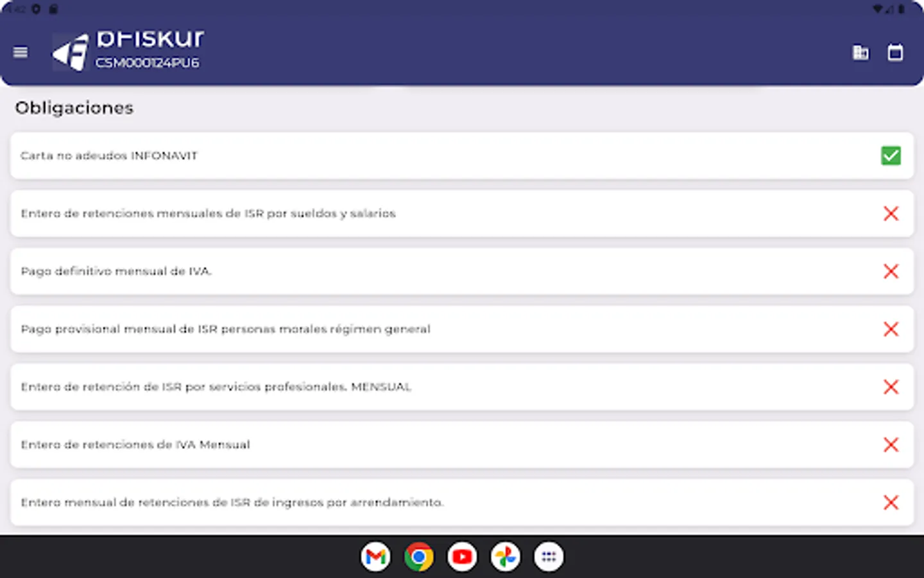Click the CSM000124PU6 taxpayer ID label
Screen dimensions: 924x578
[x=148, y=62]
